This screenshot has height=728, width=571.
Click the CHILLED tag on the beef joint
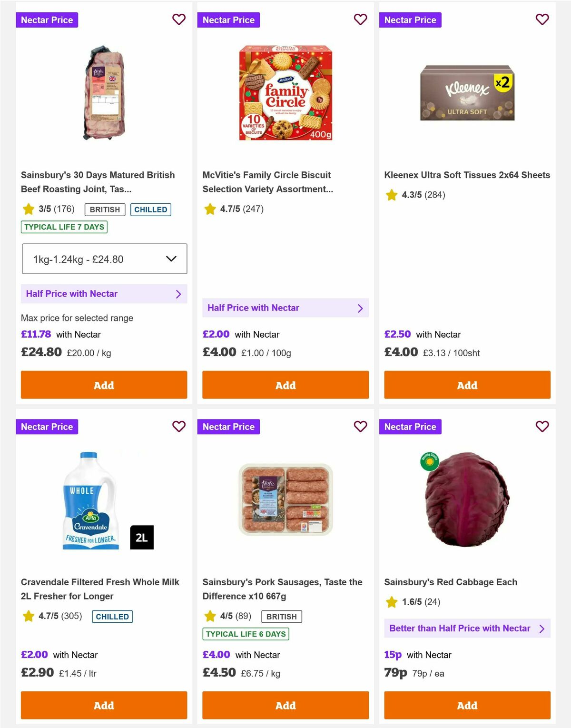click(151, 209)
